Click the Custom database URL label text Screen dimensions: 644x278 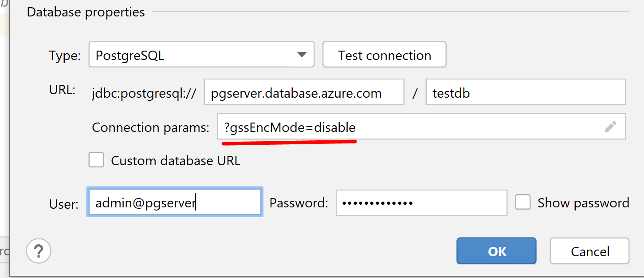coord(176,160)
